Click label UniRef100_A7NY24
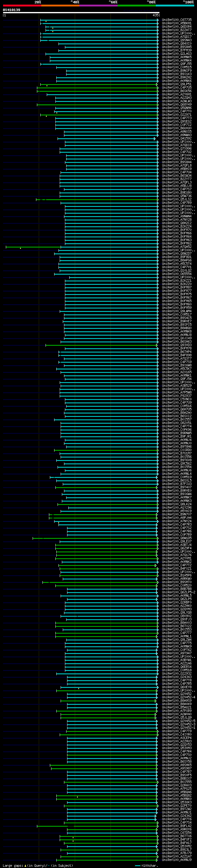 [x=177, y=521]
